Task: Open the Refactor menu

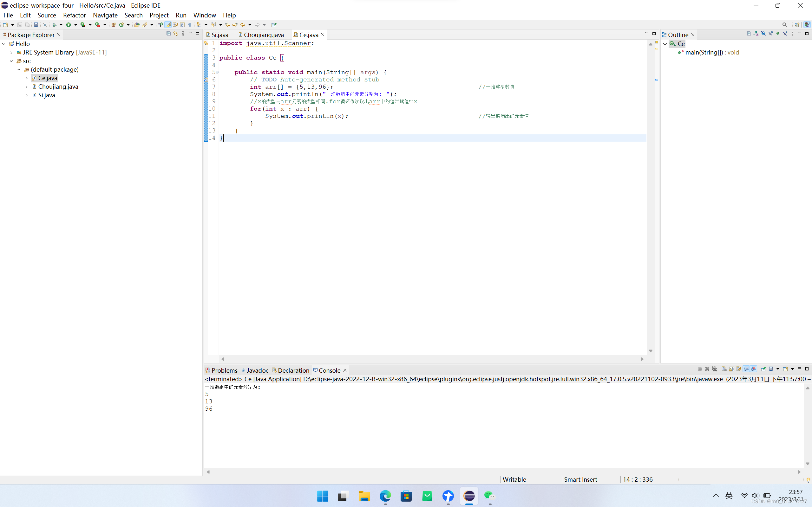Action: click(x=74, y=15)
